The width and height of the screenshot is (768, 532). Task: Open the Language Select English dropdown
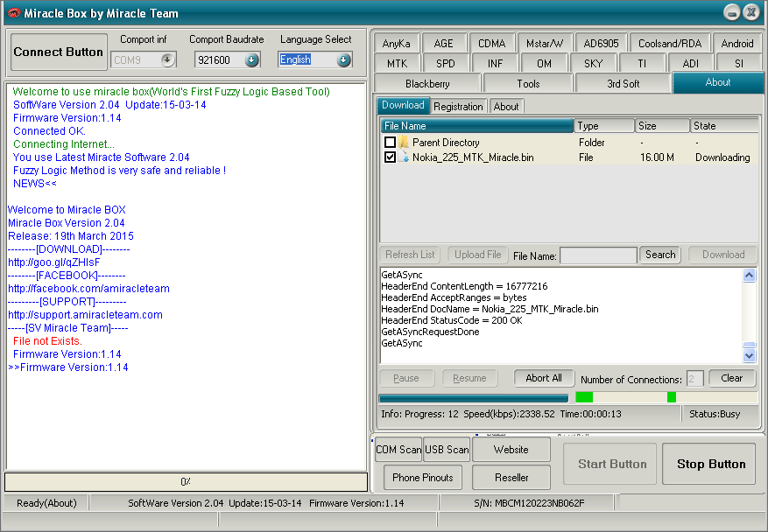[344, 59]
